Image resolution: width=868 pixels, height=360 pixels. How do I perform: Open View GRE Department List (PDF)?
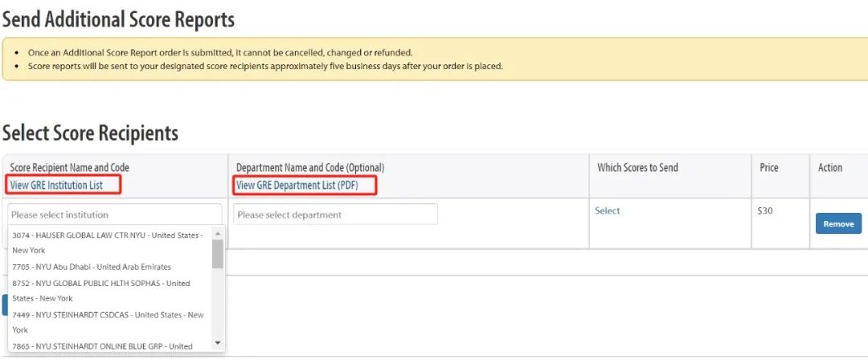297,185
